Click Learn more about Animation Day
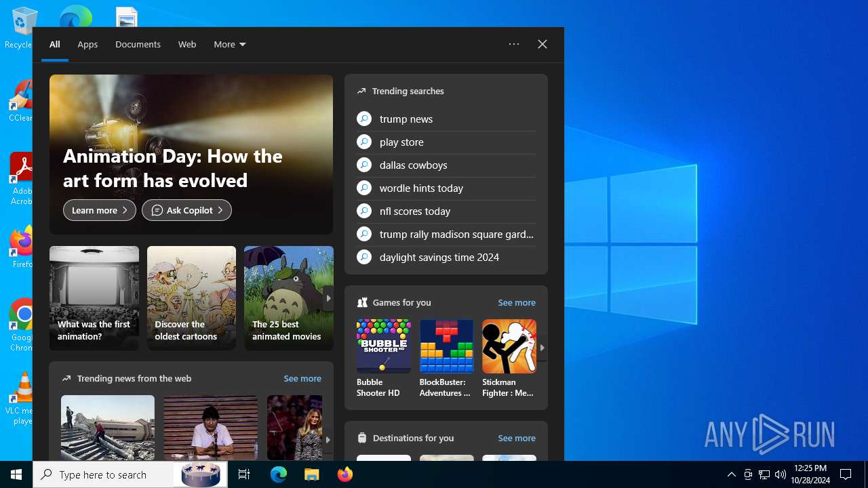868x488 pixels. tap(100, 210)
